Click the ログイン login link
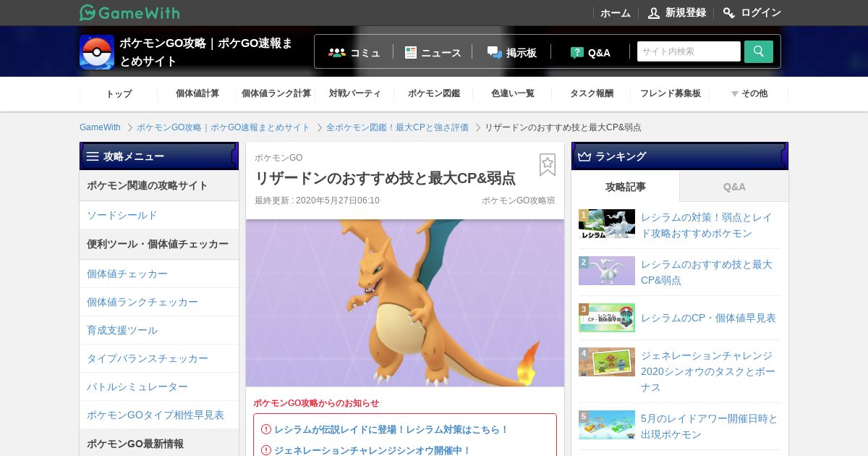This screenshot has width=868, height=456. point(752,12)
